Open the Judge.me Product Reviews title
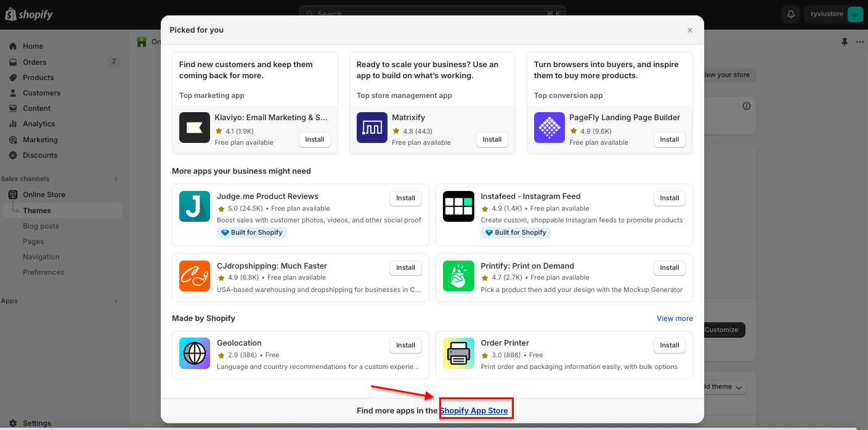 pos(267,197)
